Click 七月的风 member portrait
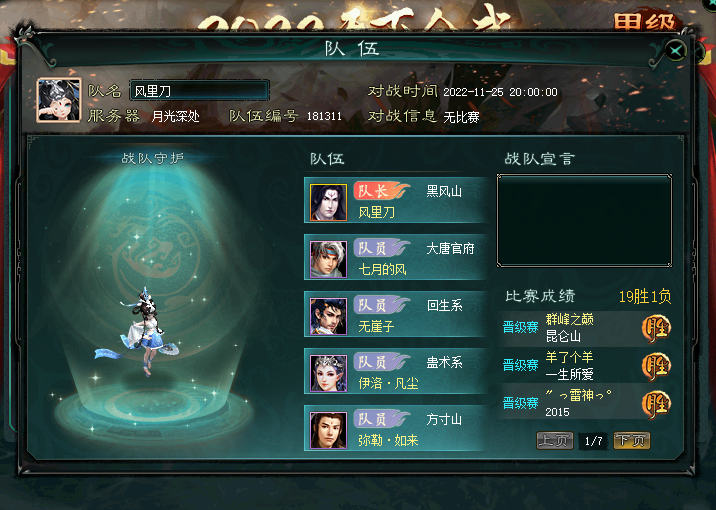Screen dimensions: 716x510 coord(328,259)
